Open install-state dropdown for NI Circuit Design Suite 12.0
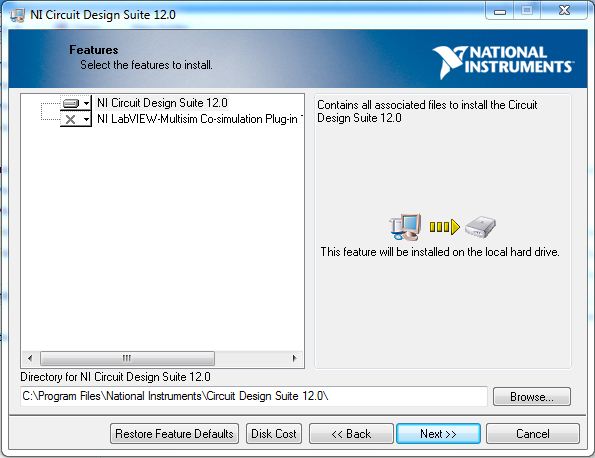 (x=76, y=103)
